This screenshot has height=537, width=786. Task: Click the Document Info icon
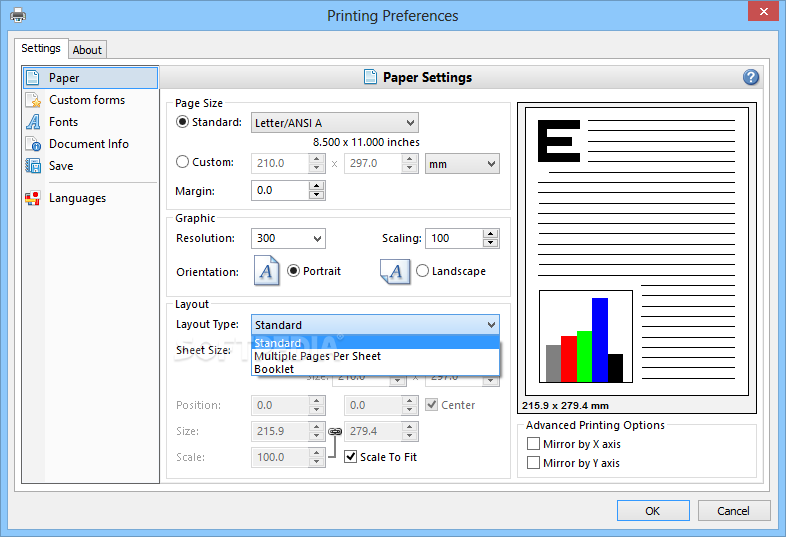point(33,144)
